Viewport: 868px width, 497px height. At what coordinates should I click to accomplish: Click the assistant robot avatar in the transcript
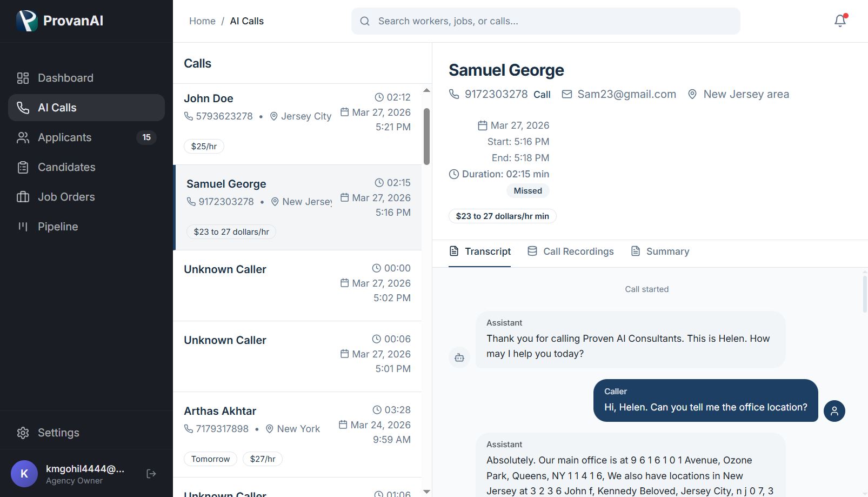tap(459, 357)
